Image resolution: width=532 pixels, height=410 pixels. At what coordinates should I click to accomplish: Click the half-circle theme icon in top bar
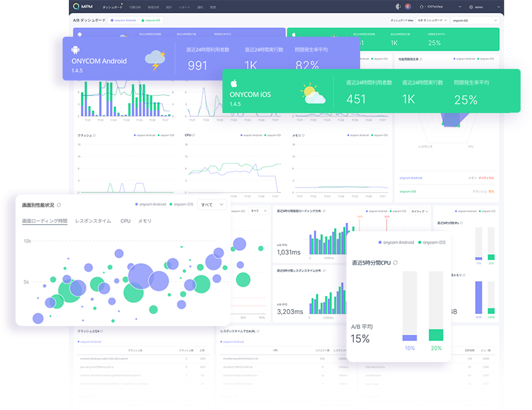point(398,6)
